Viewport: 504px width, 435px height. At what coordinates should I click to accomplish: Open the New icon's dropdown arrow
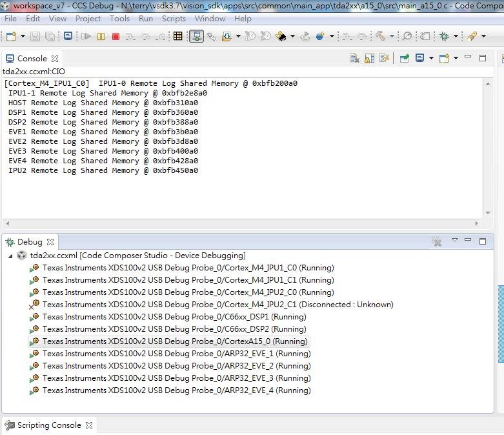(23, 36)
